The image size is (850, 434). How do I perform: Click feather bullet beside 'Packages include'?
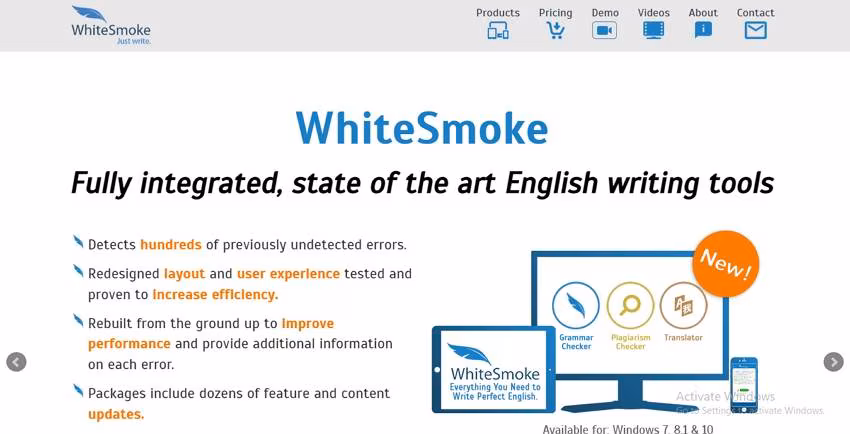[x=78, y=390]
